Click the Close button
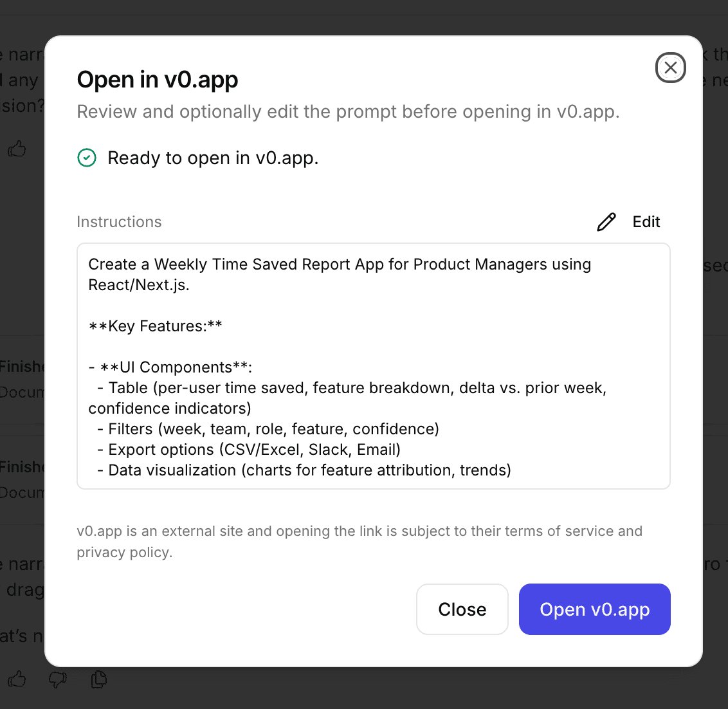 [462, 609]
